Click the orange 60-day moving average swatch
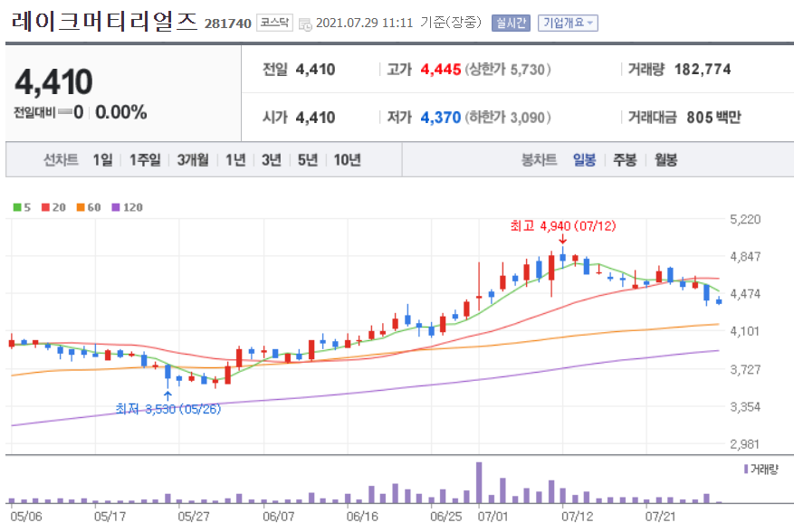Viewport: 794px width, 532px height. pyautogui.click(x=81, y=207)
